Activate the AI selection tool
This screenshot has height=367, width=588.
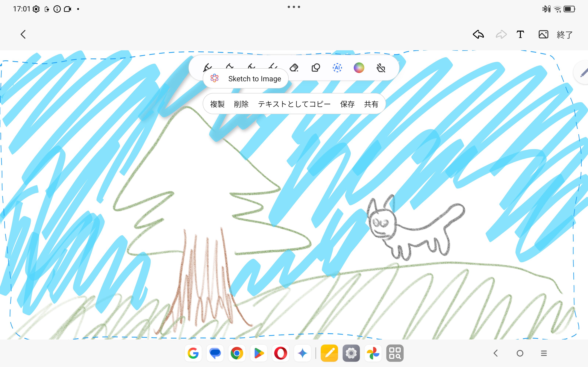click(x=337, y=68)
